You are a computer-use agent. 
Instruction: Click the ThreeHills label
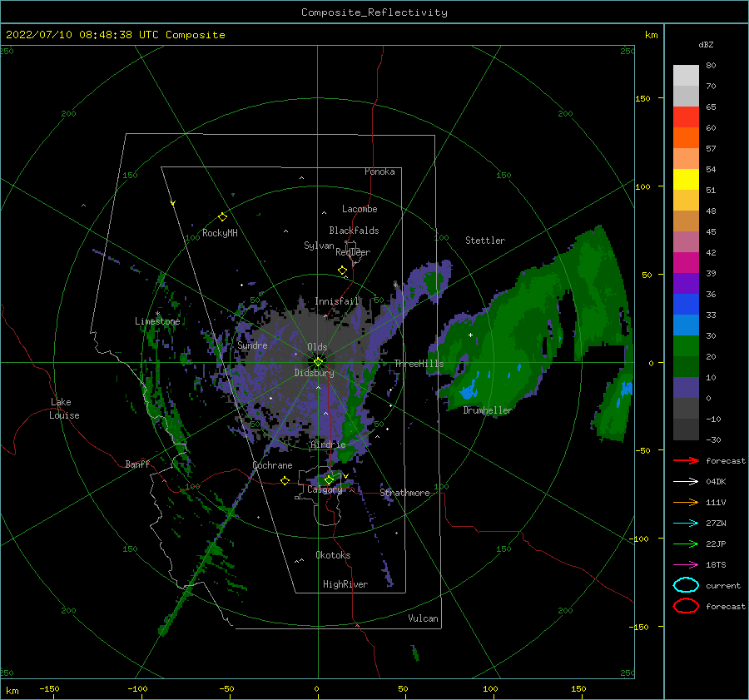coord(419,364)
